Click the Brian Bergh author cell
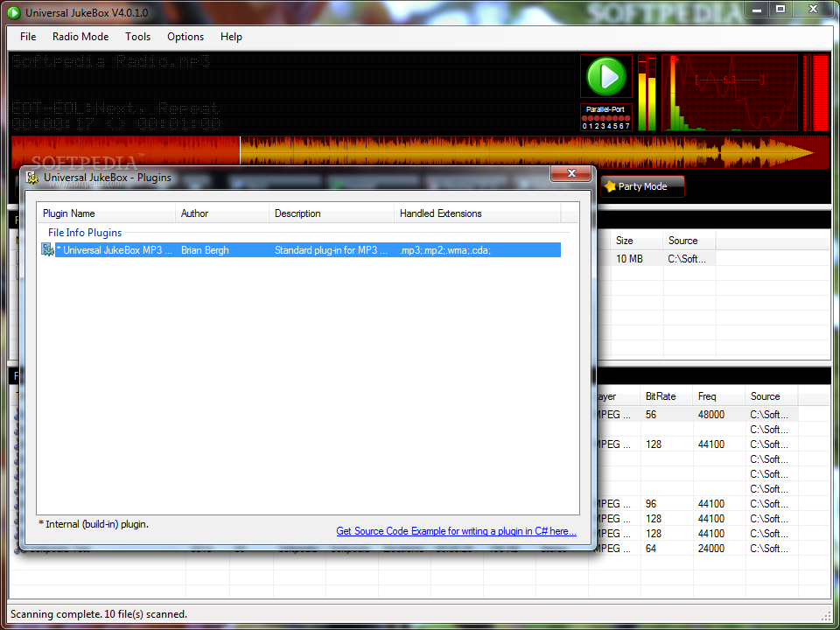 point(205,250)
